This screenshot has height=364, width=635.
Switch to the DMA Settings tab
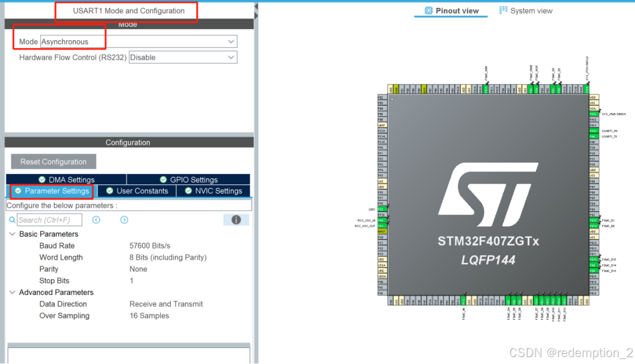pos(67,179)
